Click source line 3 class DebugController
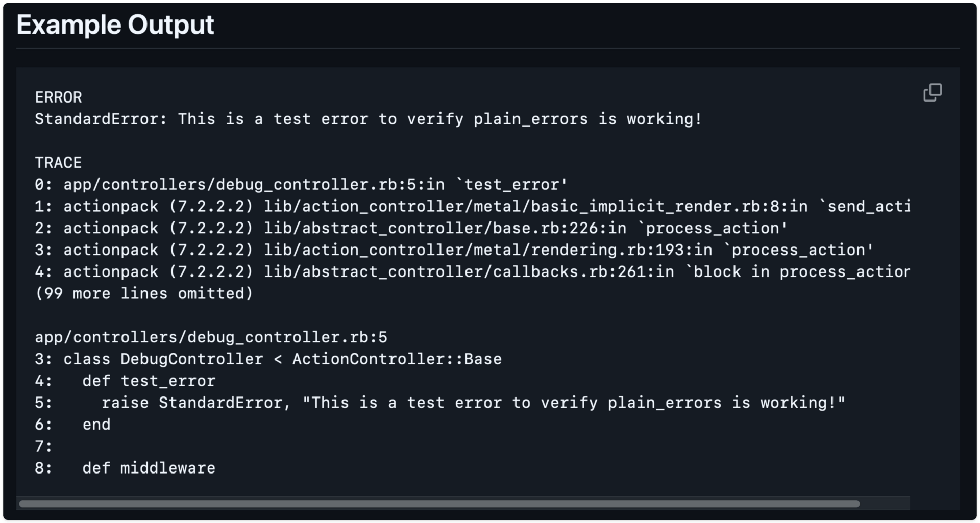This screenshot has height=523, width=980. (x=268, y=359)
